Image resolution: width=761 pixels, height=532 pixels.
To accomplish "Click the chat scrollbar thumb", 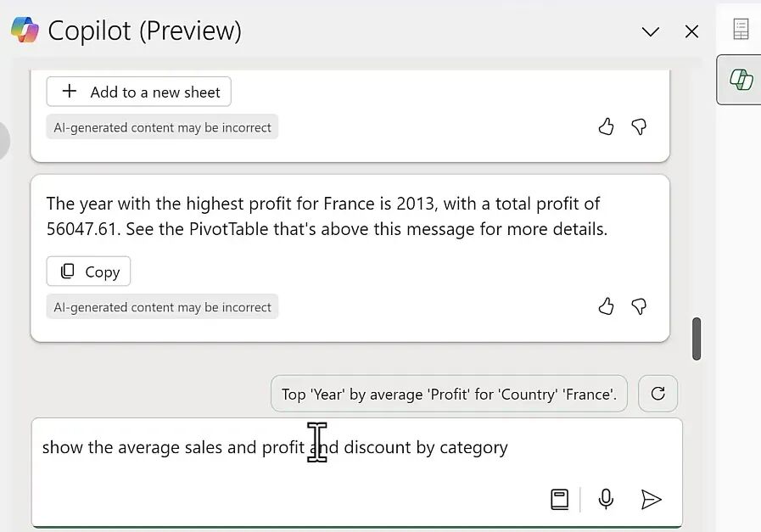I will tap(697, 339).
